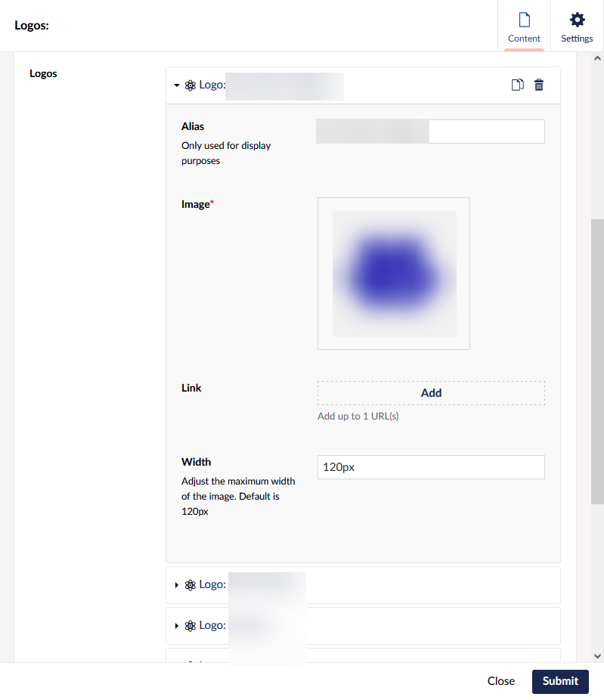
Task: Delete the first Logo block via trash icon
Action: (x=539, y=85)
